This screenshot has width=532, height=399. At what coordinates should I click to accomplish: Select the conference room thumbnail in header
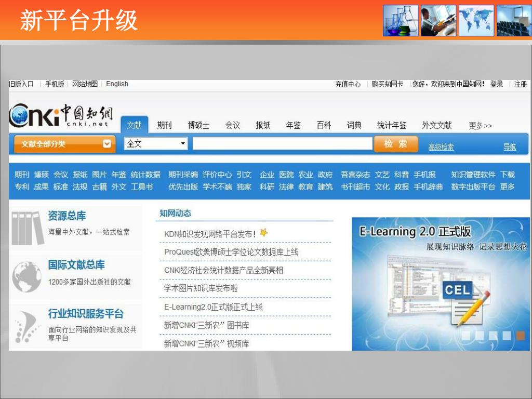point(514,20)
